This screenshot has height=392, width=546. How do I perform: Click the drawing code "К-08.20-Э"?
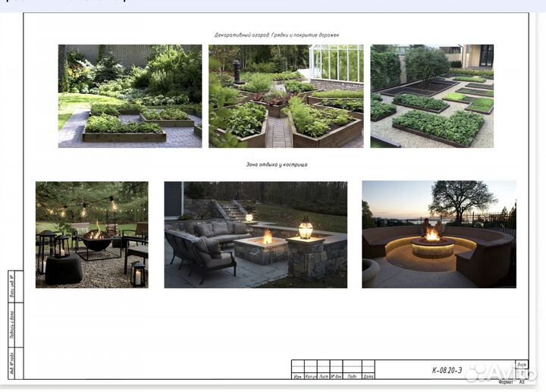coord(447,370)
